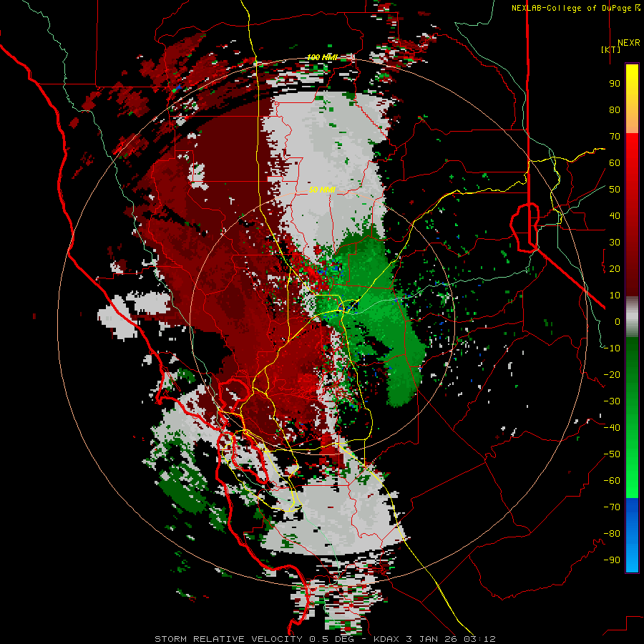Select the -20 value on velocity scale

coord(612,375)
